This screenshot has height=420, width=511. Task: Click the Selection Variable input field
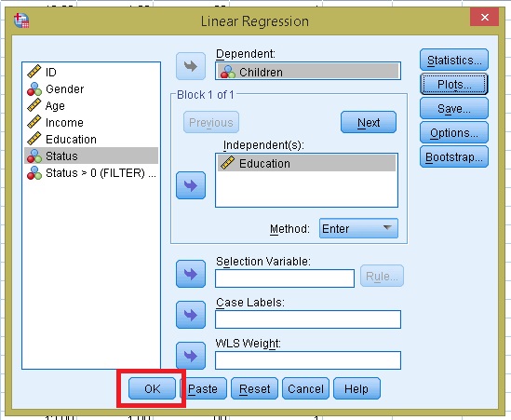285,278
